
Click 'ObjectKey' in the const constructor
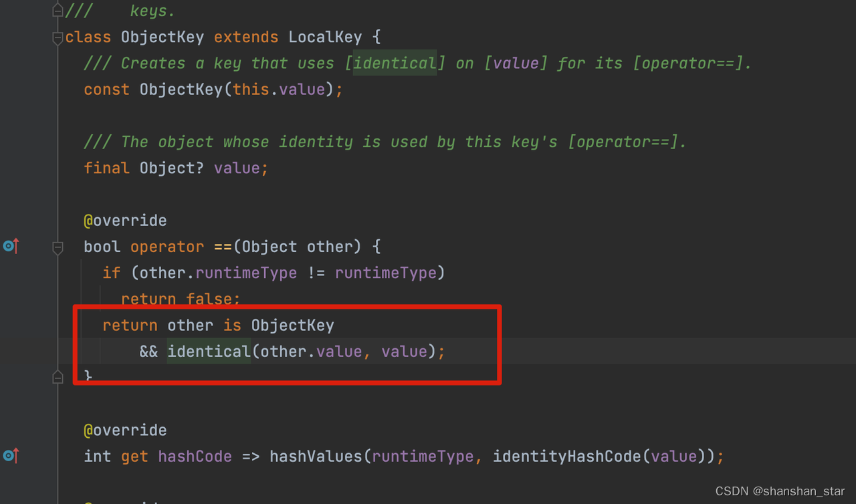pyautogui.click(x=181, y=89)
